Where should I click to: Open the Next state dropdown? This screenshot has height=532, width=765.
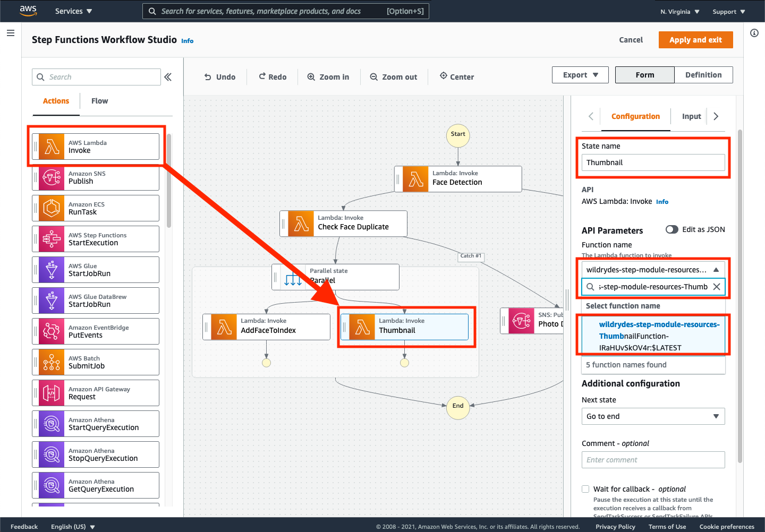click(x=653, y=416)
